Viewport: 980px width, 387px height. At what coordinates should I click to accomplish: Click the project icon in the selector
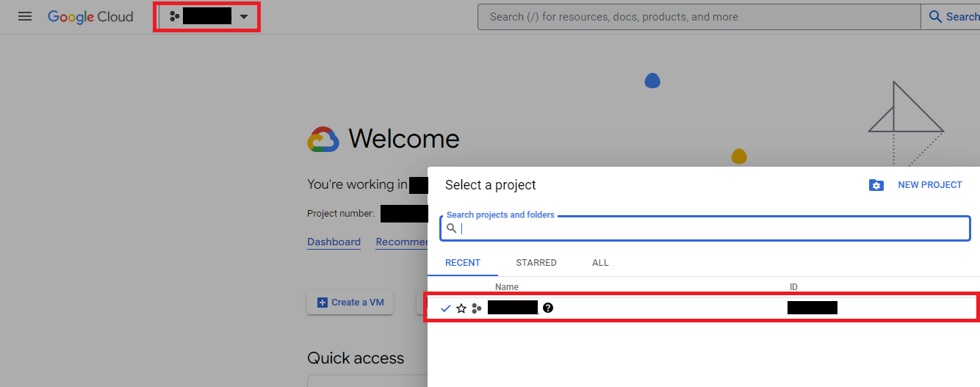click(x=175, y=16)
